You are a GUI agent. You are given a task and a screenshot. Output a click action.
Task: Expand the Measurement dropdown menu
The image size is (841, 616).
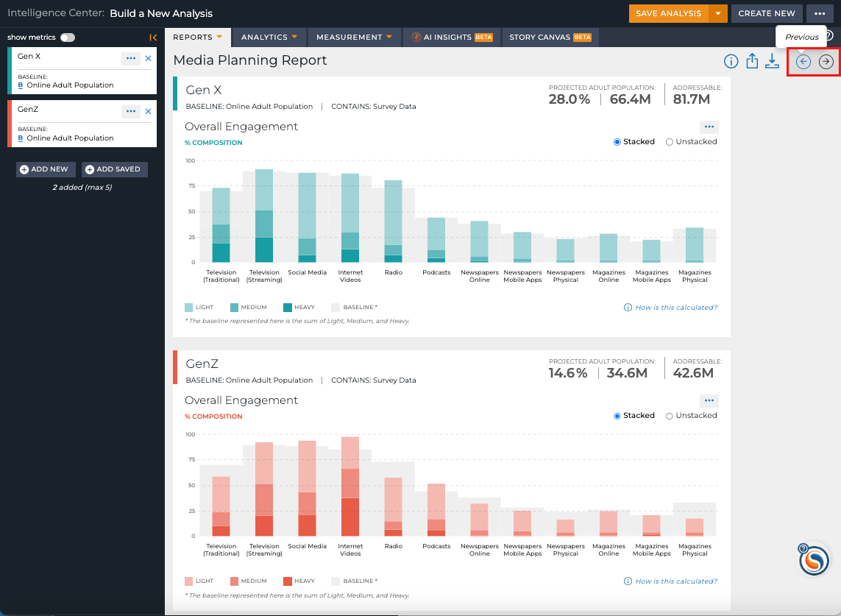(x=354, y=37)
